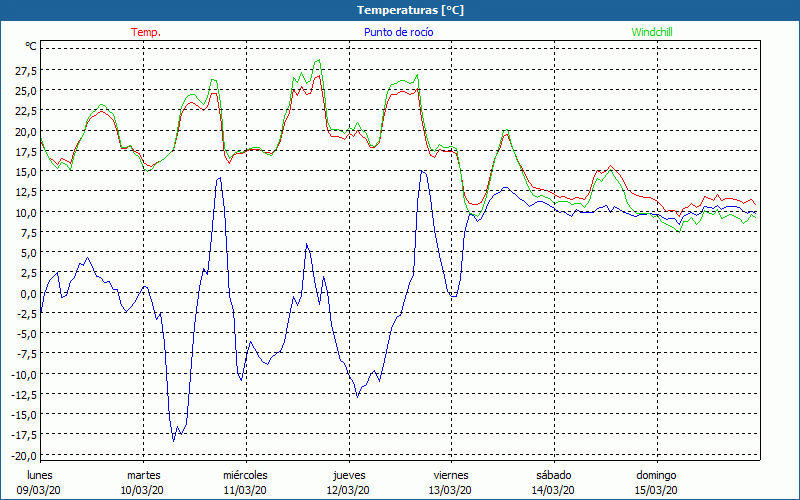Click the domingo day label
The image size is (800, 500).
(x=656, y=475)
